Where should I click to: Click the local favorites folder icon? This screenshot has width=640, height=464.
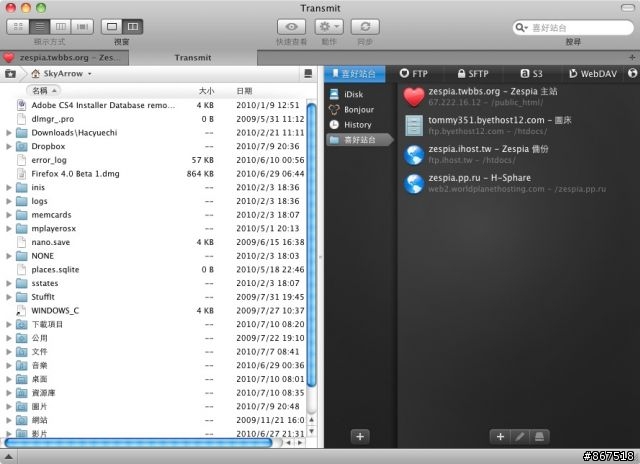tap(10, 74)
